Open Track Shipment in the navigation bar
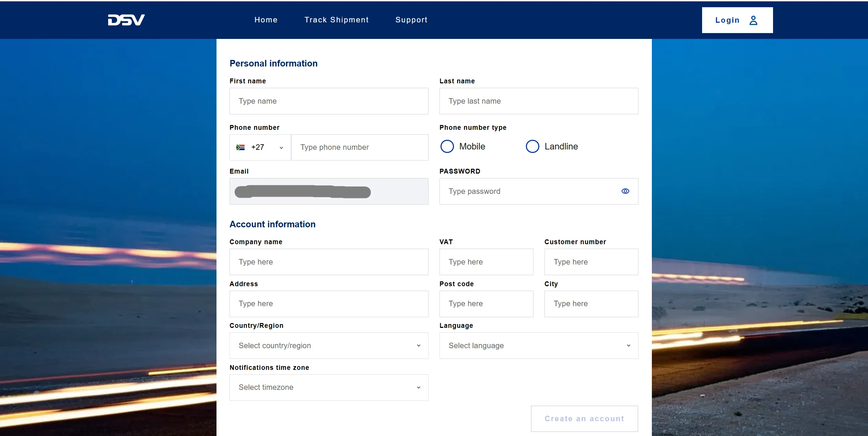Screen dimensions: 868x436 click(x=336, y=20)
